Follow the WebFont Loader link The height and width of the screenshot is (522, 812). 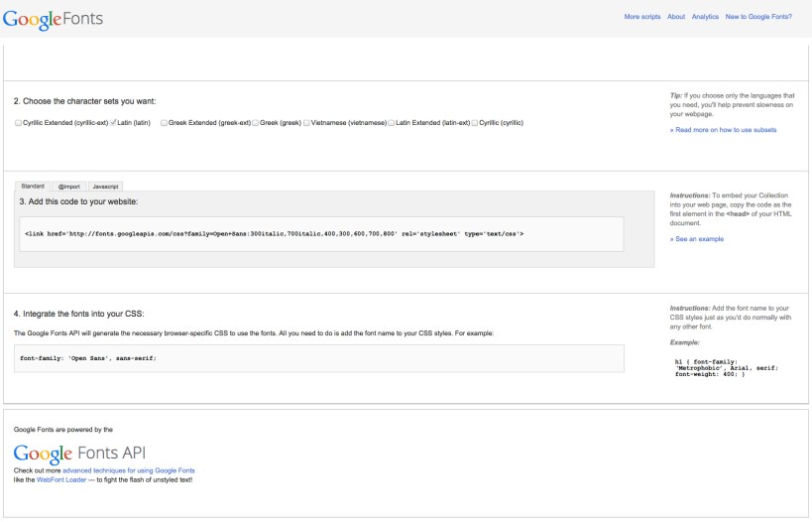click(61, 480)
